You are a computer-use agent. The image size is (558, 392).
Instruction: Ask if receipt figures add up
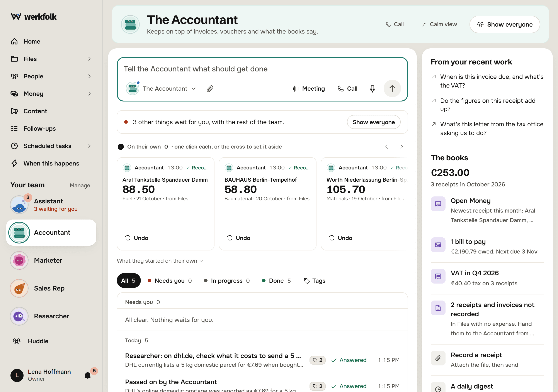(487, 105)
